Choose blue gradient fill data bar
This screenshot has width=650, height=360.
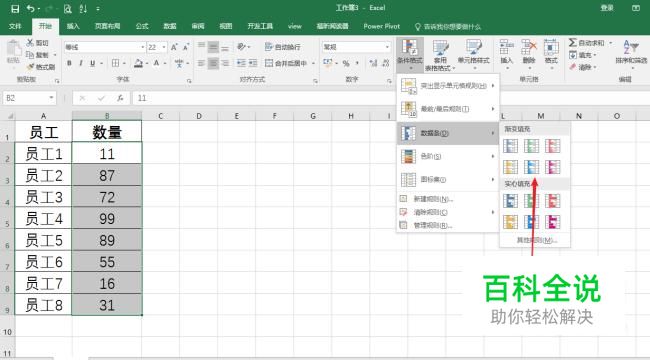point(510,146)
